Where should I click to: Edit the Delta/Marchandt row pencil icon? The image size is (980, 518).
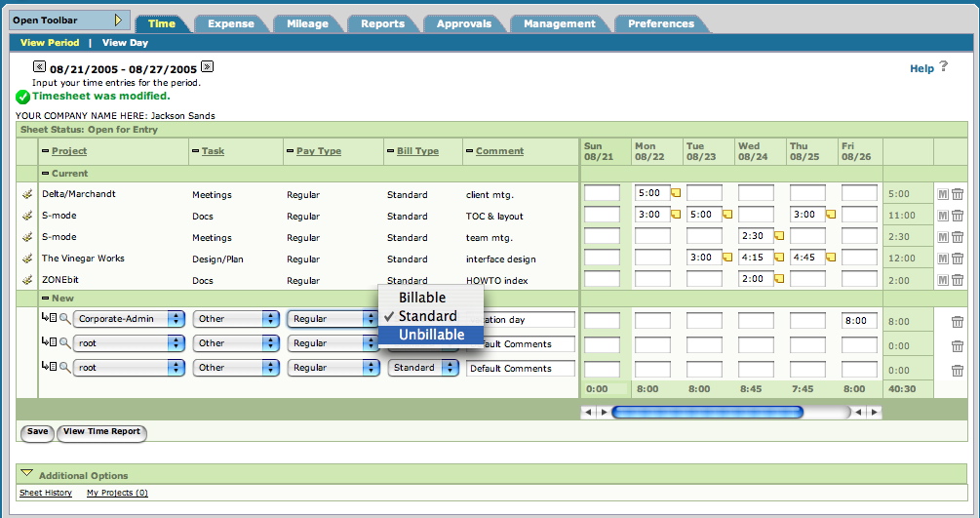[x=27, y=194]
